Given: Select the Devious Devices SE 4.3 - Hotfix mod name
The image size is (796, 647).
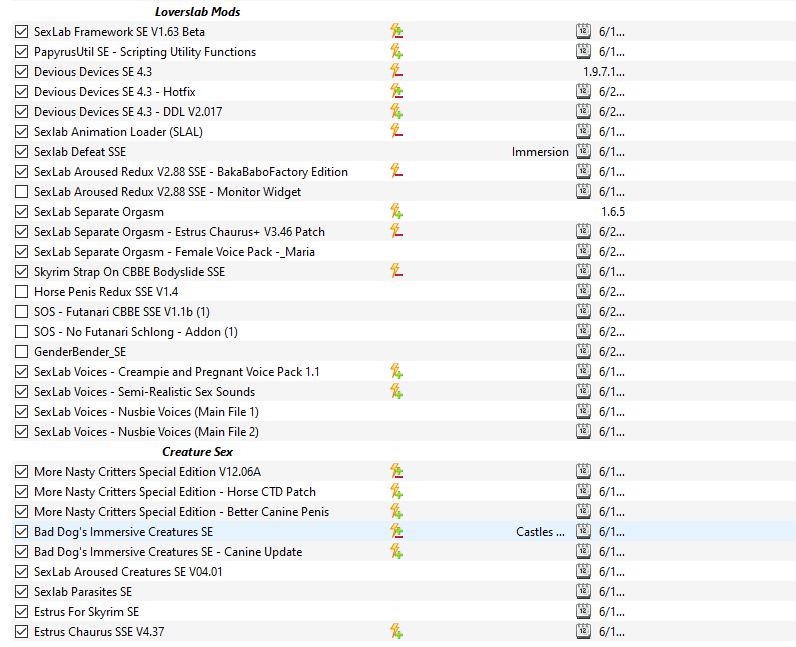Looking at the screenshot, I should pyautogui.click(x=115, y=91).
